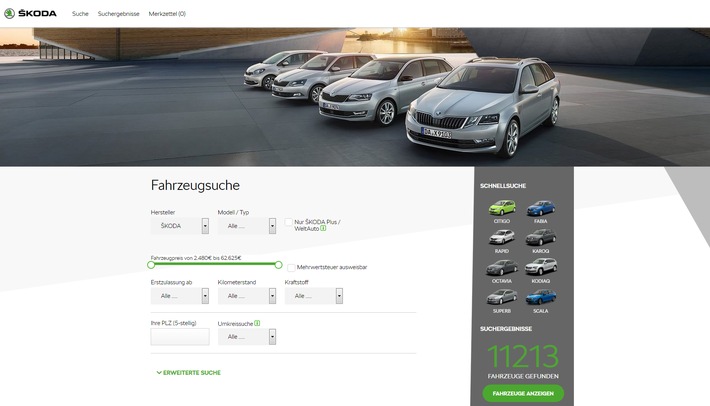Open the Erstzulassung ab dropdown

[x=180, y=296]
